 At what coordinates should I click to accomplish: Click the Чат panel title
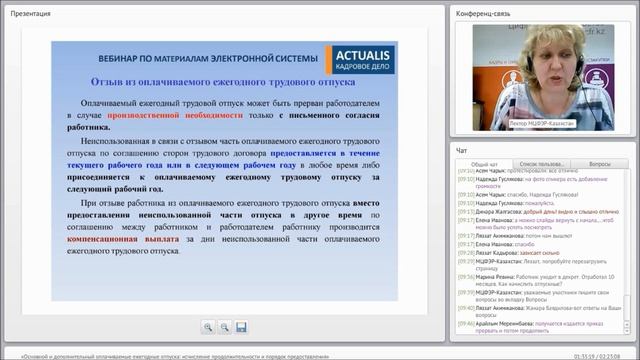tap(461, 151)
